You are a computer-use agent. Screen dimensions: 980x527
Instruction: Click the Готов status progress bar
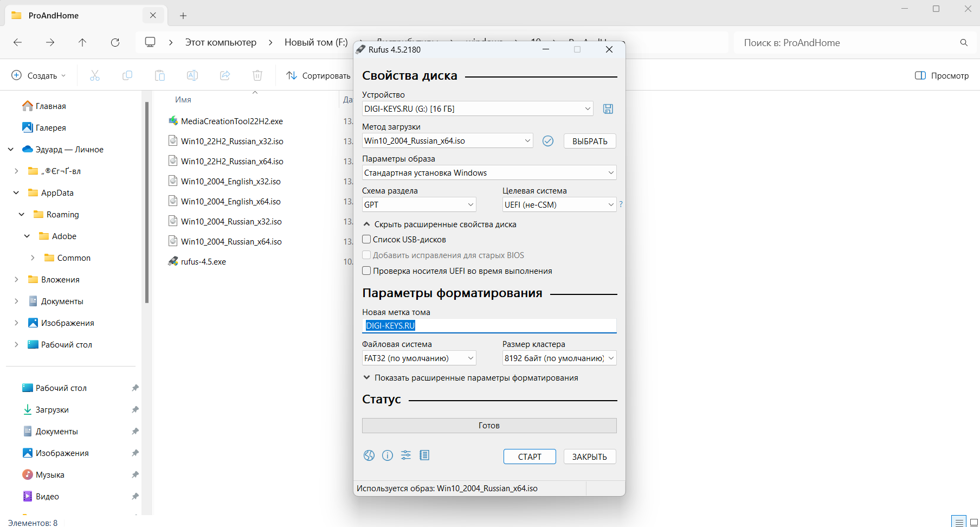click(x=489, y=426)
